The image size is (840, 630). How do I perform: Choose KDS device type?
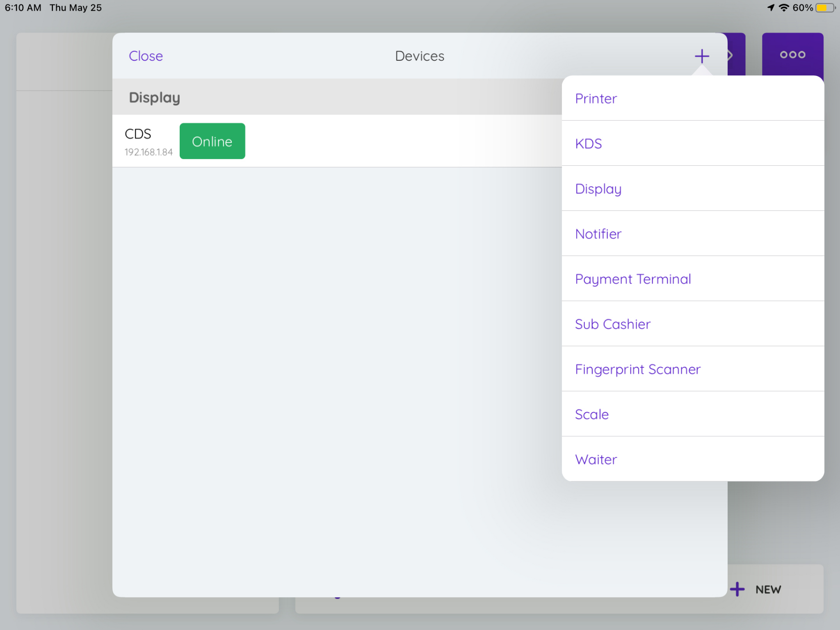tap(692, 144)
